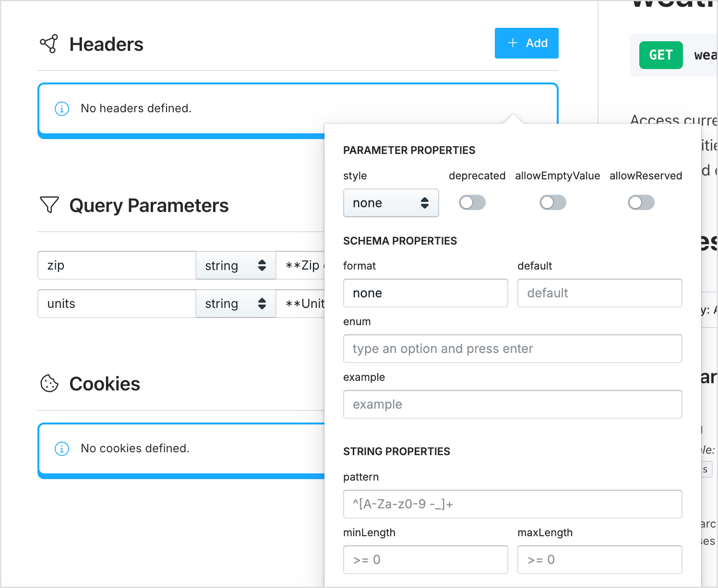Click the No headers defined message
718x588 pixels.
[x=136, y=108]
